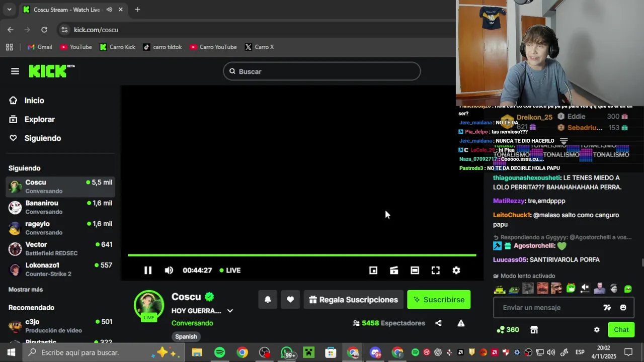The width and height of the screenshot is (644, 362).
Task: Open the 7TV emotes icon in chat box
Action: [607, 308]
